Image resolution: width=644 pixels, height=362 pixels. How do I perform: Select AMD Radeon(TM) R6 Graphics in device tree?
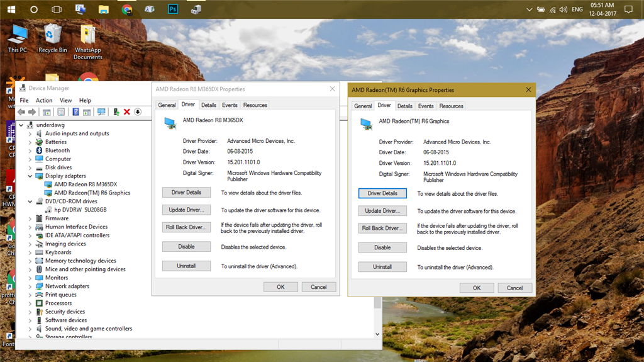tap(92, 193)
